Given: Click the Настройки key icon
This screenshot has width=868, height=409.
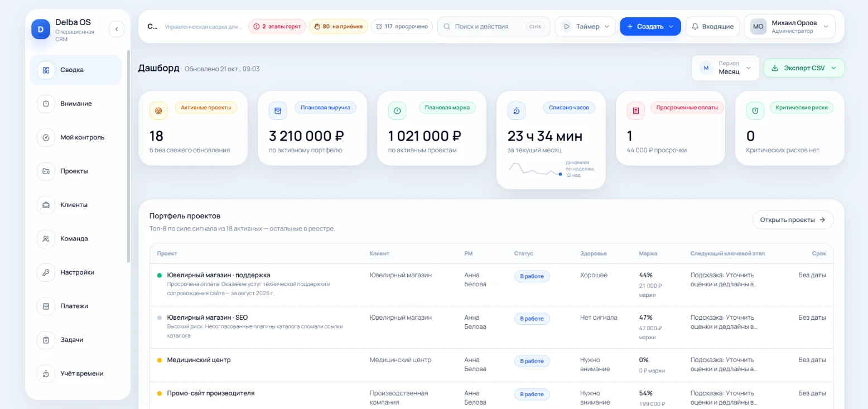Looking at the screenshot, I should coord(46,272).
